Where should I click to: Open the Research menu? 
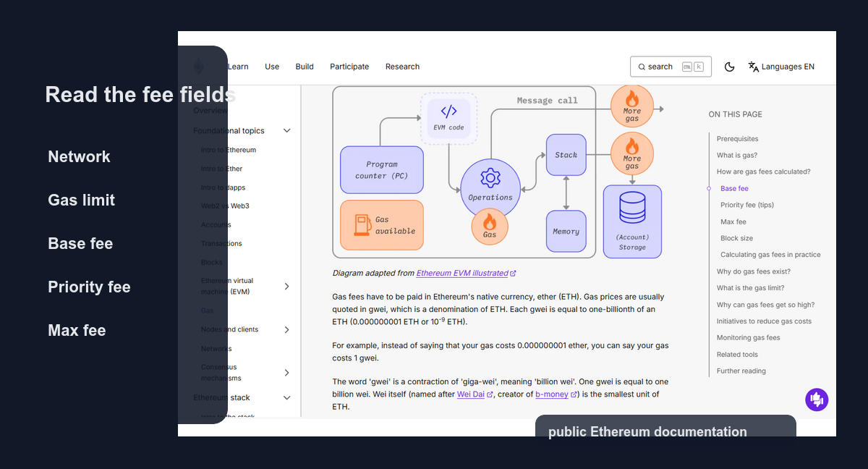click(402, 67)
